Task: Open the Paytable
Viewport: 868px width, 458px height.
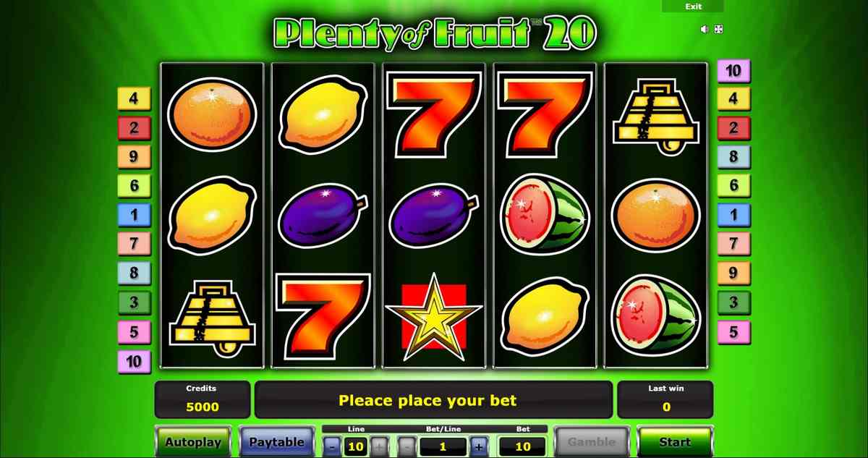Action: [x=276, y=441]
